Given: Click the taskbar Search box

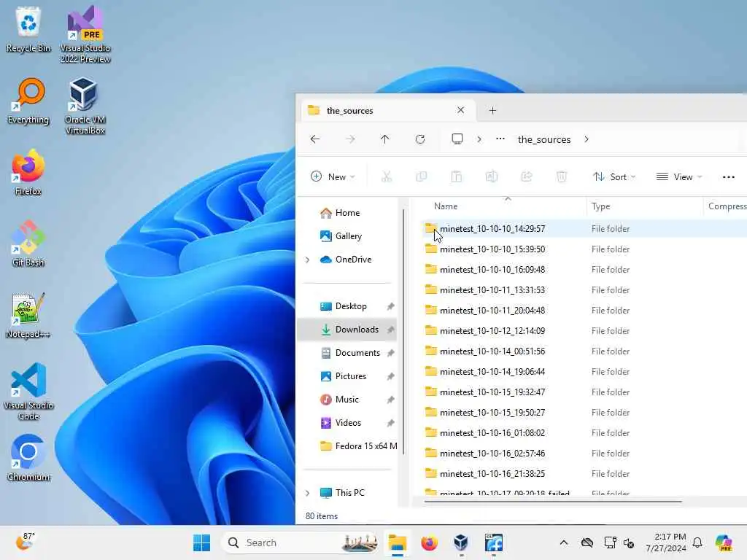Looking at the screenshot, I should tap(301, 542).
